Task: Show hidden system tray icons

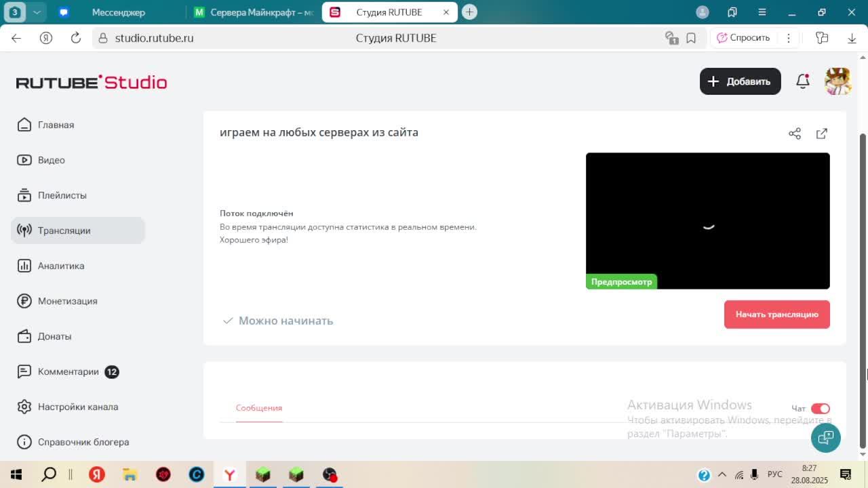Action: pos(722,474)
